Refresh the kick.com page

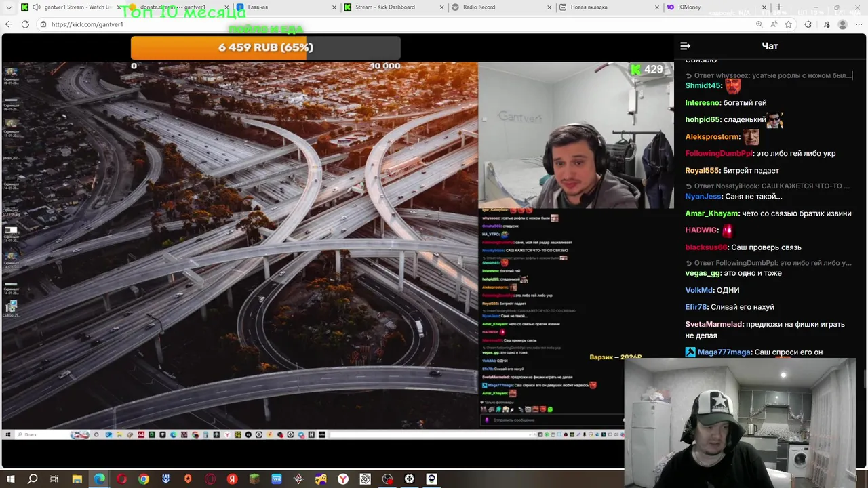pos(25,24)
